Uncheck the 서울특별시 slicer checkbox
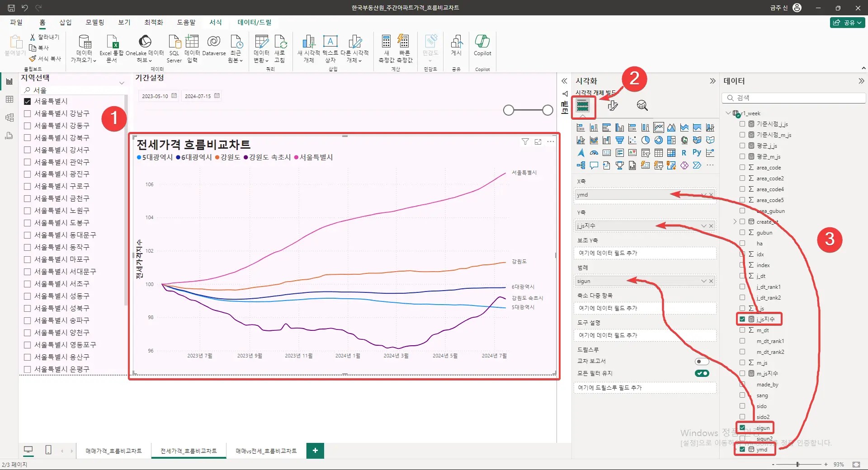This screenshot has width=868, height=470. pos(27,101)
